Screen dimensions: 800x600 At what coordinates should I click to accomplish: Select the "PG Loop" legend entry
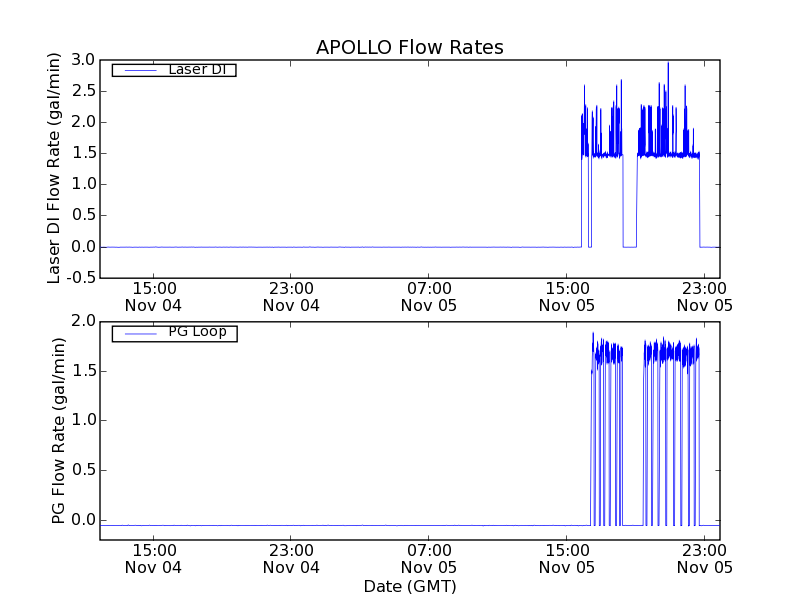point(174,333)
